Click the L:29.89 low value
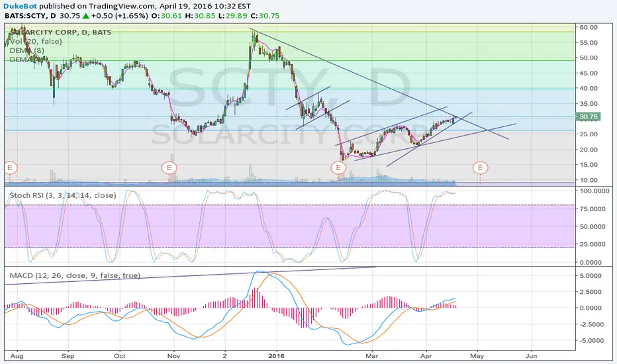Viewport: 617px width, 364px height. 233,16
